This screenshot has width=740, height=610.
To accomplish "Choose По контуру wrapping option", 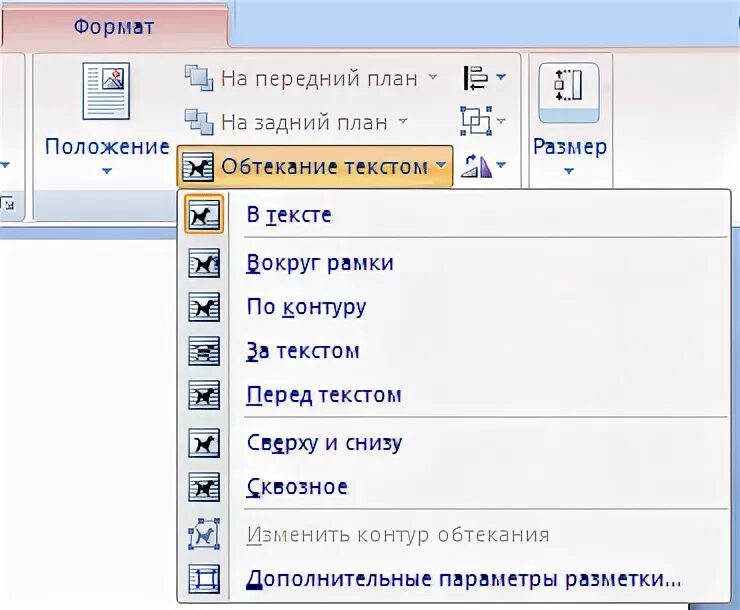I will click(453, 307).
